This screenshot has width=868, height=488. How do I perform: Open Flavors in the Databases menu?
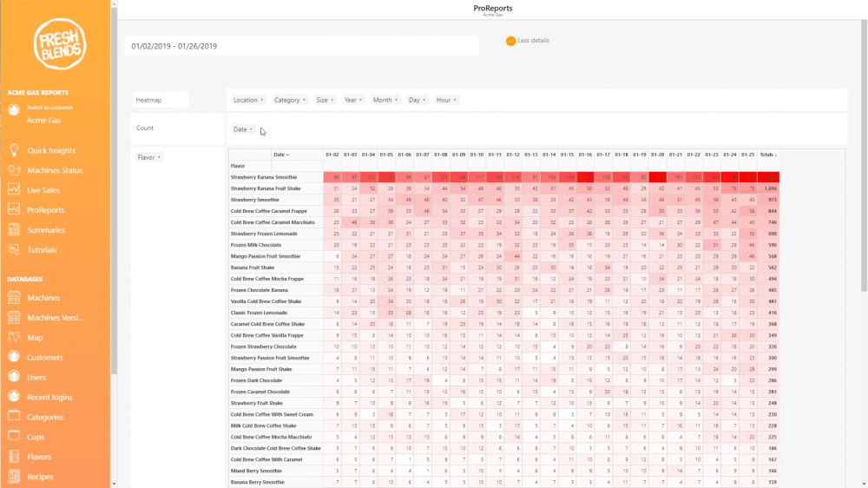[x=39, y=457]
